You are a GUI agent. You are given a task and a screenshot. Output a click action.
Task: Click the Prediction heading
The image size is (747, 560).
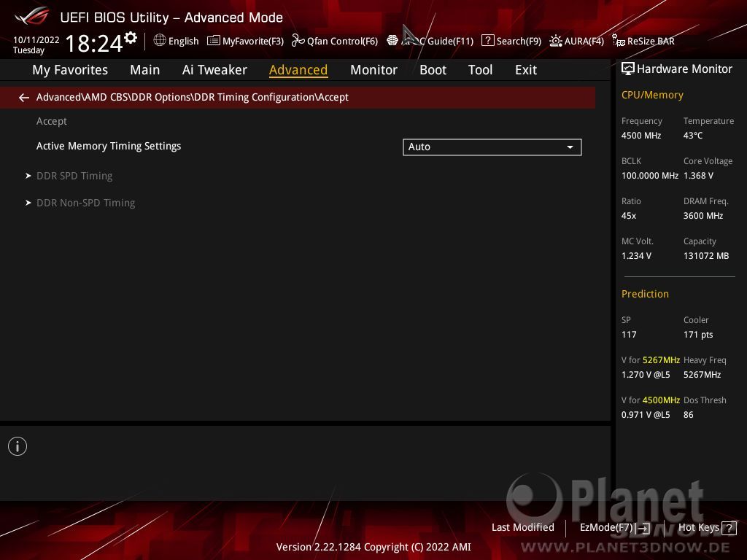[x=645, y=294]
